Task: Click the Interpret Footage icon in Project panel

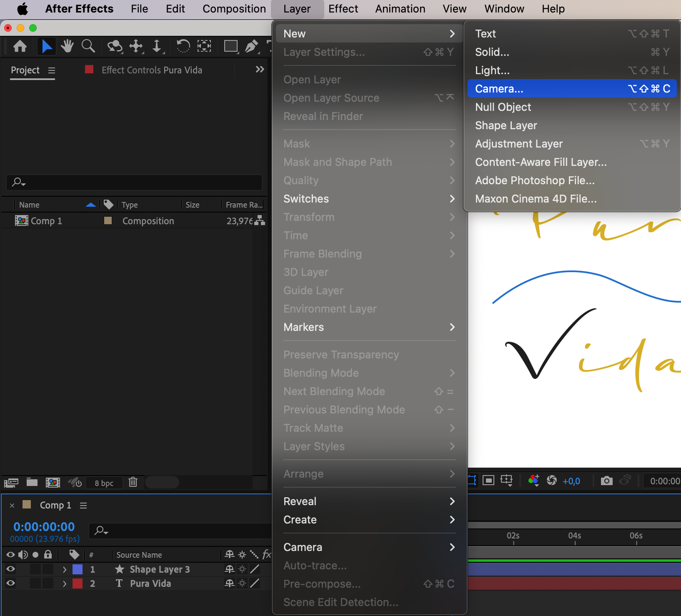Action: pos(11,483)
